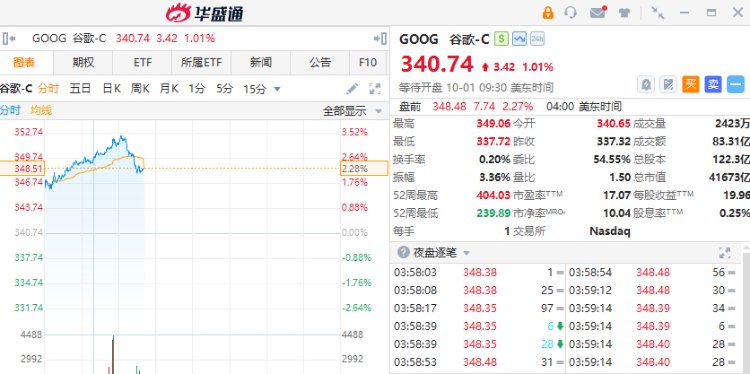Set a price alert with bell icon
Viewport: 750px width, 374px height.
646,85
